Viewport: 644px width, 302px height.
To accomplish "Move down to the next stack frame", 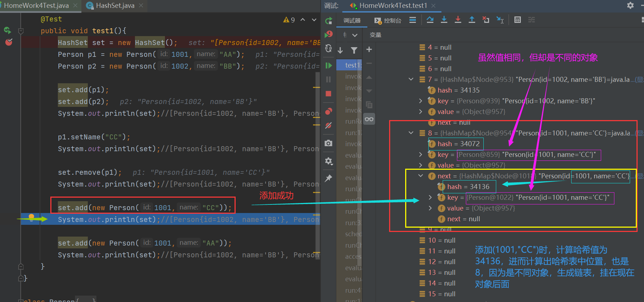I will 341,50.
